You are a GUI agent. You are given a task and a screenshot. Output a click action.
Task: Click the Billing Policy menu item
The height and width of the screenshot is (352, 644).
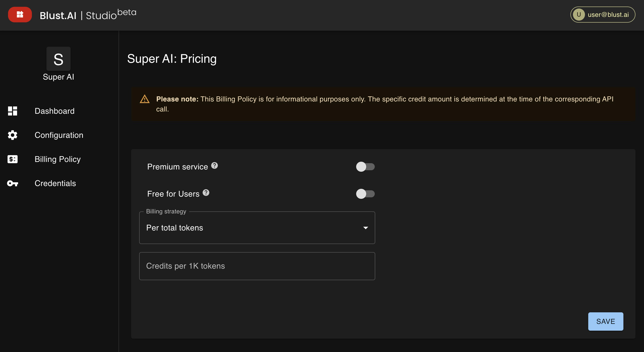58,159
